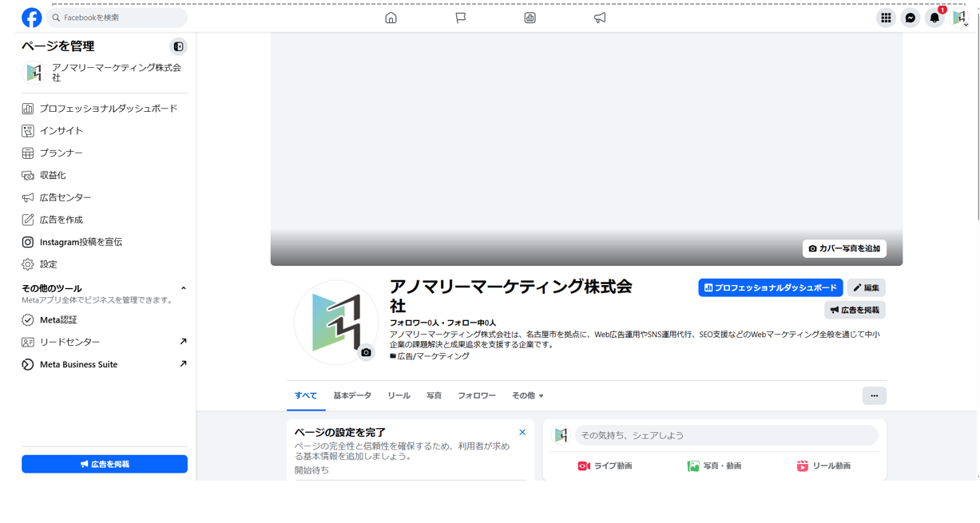Screen dimensions: 980x523
Task: Open the Pages flag icon in top navigation
Action: pos(461,18)
